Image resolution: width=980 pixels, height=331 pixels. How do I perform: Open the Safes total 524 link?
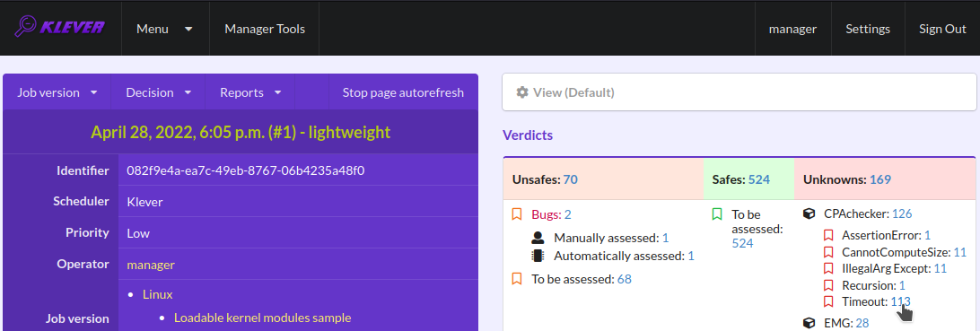[758, 180]
